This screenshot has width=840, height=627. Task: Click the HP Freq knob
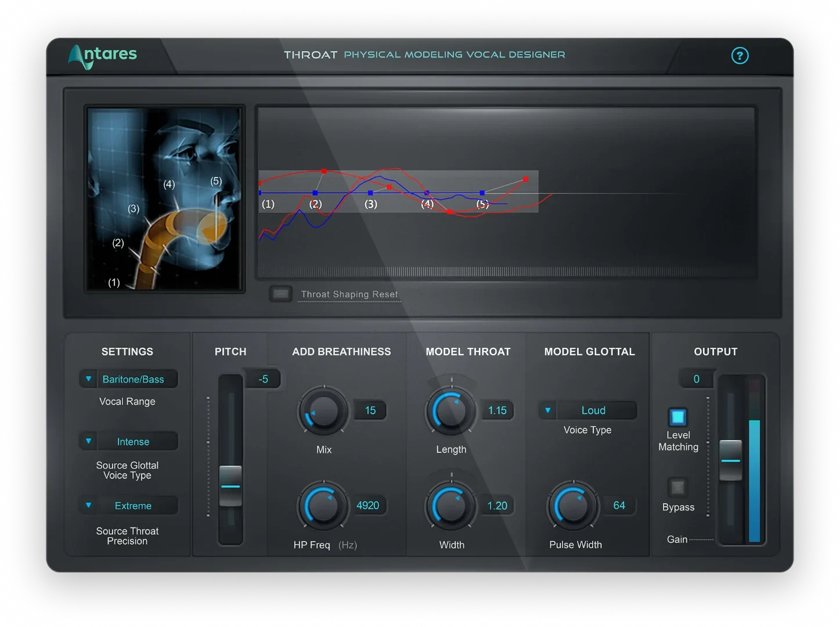point(323,506)
